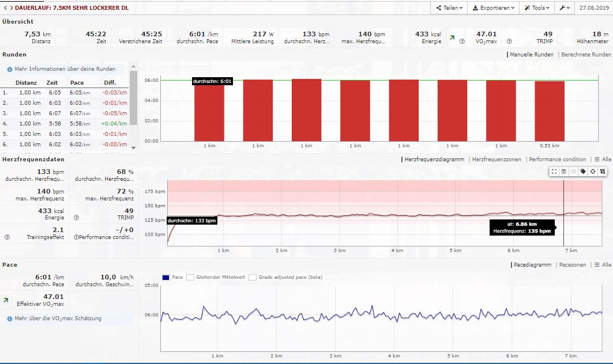Viewport: 613px width, 364px height.
Task: Open Mehr Informationen über deine Runden link
Action: coord(61,69)
